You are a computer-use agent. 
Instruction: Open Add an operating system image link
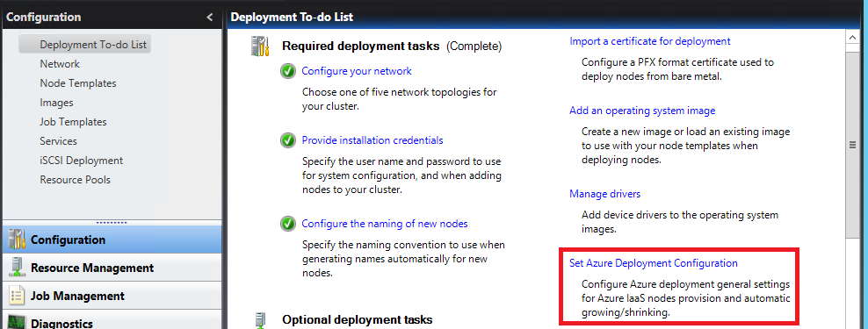tap(642, 111)
